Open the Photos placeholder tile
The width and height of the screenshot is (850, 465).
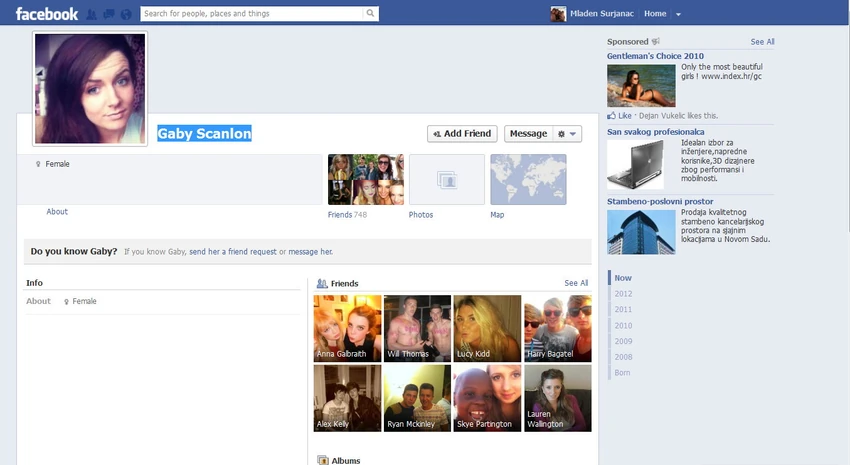447,179
